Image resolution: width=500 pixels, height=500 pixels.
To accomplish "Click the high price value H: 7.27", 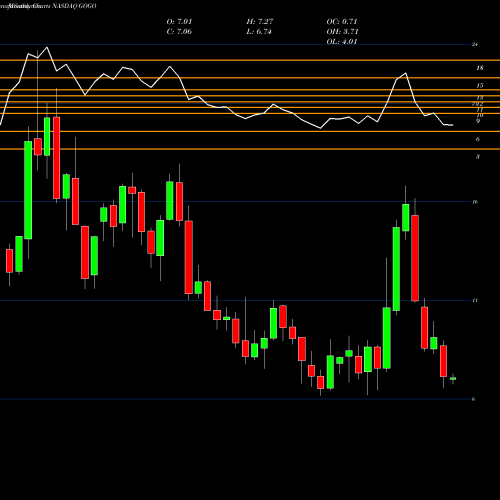I will [x=260, y=22].
